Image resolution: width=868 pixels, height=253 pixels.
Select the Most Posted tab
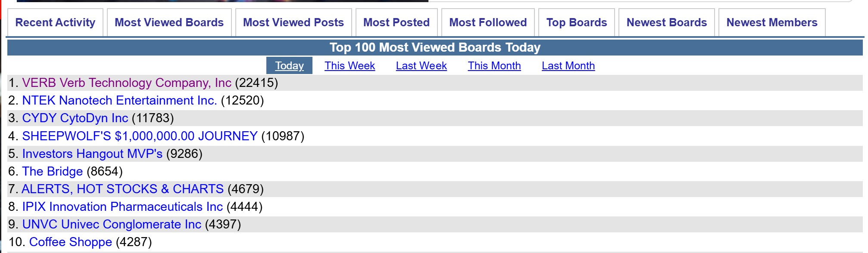coord(397,22)
